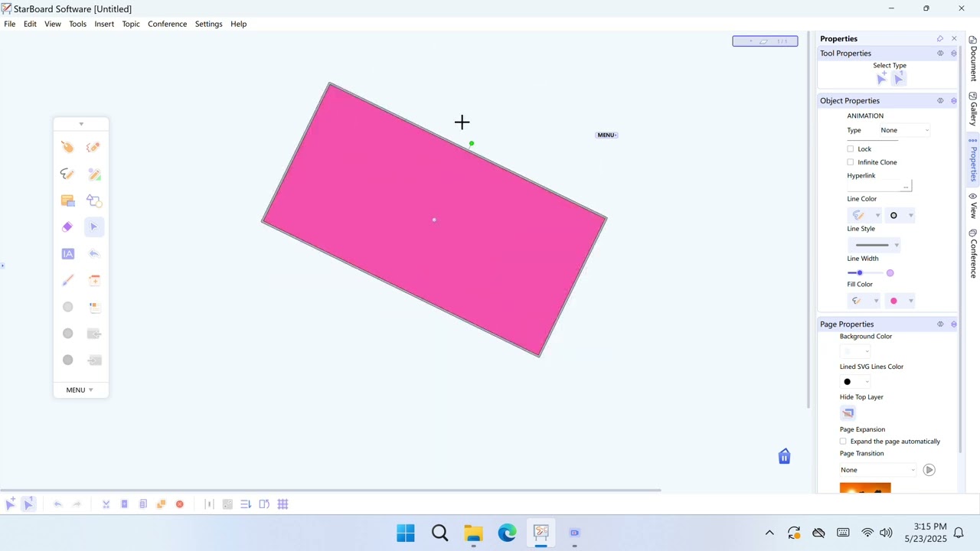Open the Line Color black circle dropdown
980x551 pixels.
click(900, 216)
